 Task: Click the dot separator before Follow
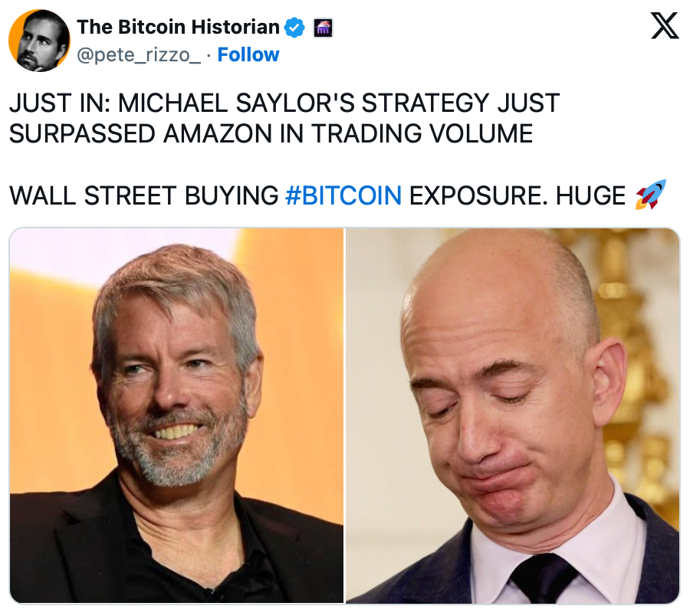(209, 55)
